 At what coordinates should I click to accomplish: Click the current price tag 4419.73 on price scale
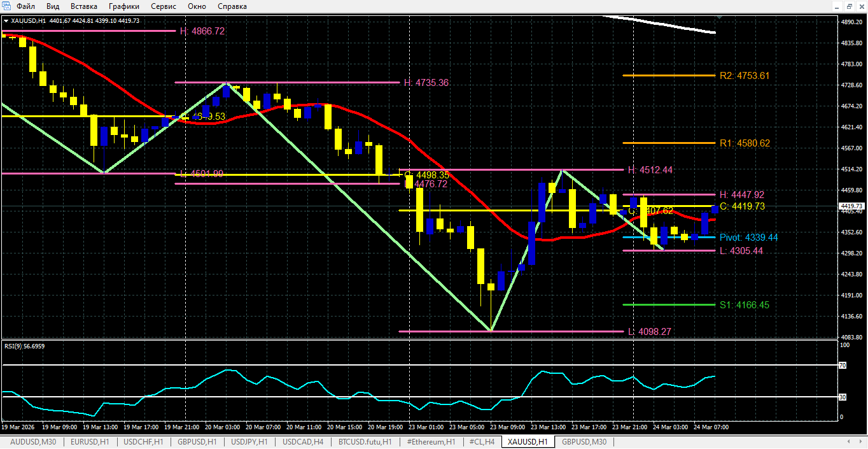coord(851,206)
